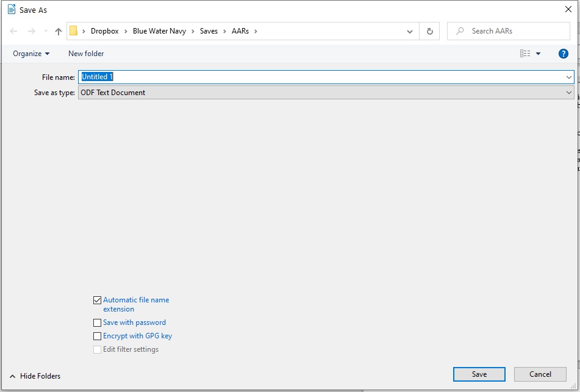Image resolution: width=580 pixels, height=392 pixels.
Task: Close the Save As dialog
Action: point(568,9)
